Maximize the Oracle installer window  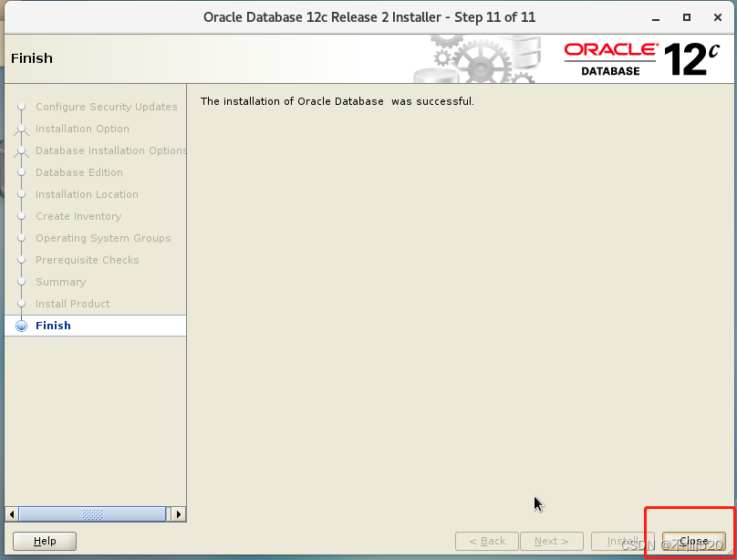coord(687,17)
